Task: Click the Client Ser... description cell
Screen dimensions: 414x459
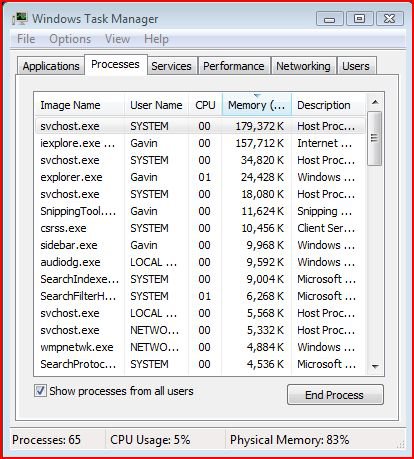Action: 326,228
